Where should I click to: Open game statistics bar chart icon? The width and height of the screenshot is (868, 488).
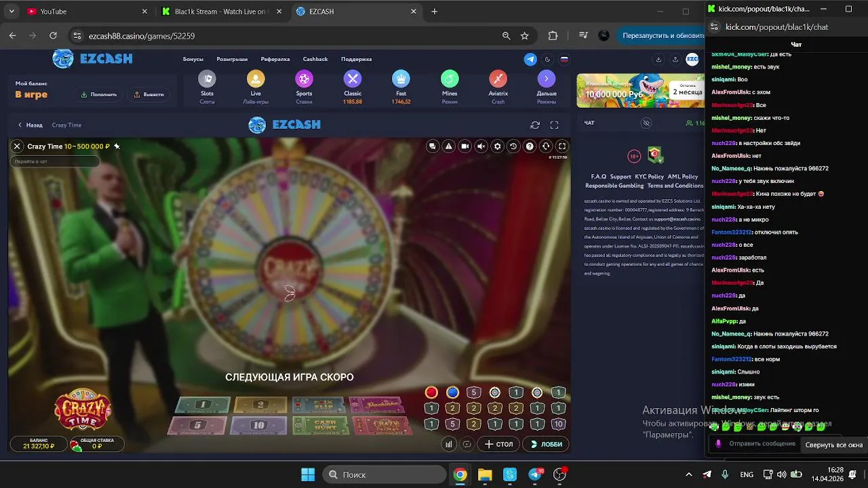tap(449, 445)
